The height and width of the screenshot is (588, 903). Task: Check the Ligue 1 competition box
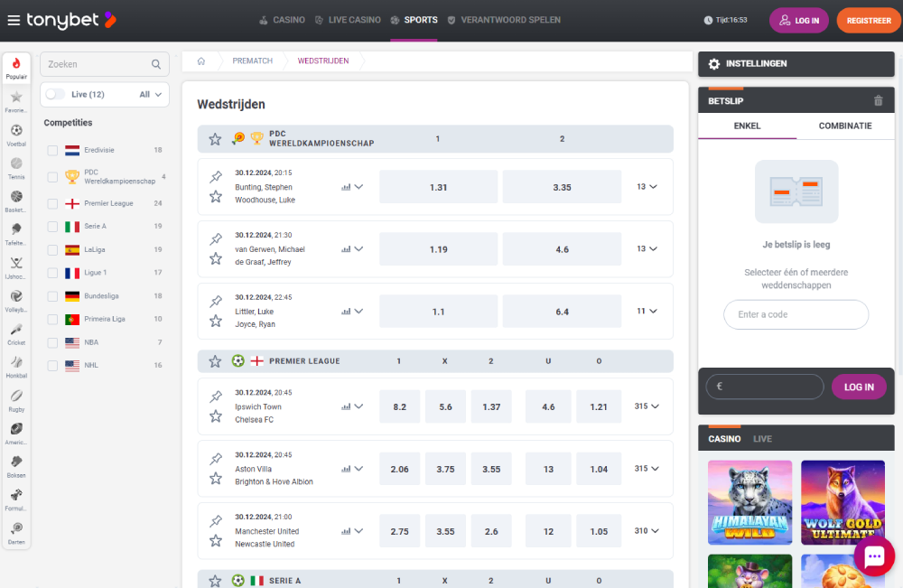(52, 273)
